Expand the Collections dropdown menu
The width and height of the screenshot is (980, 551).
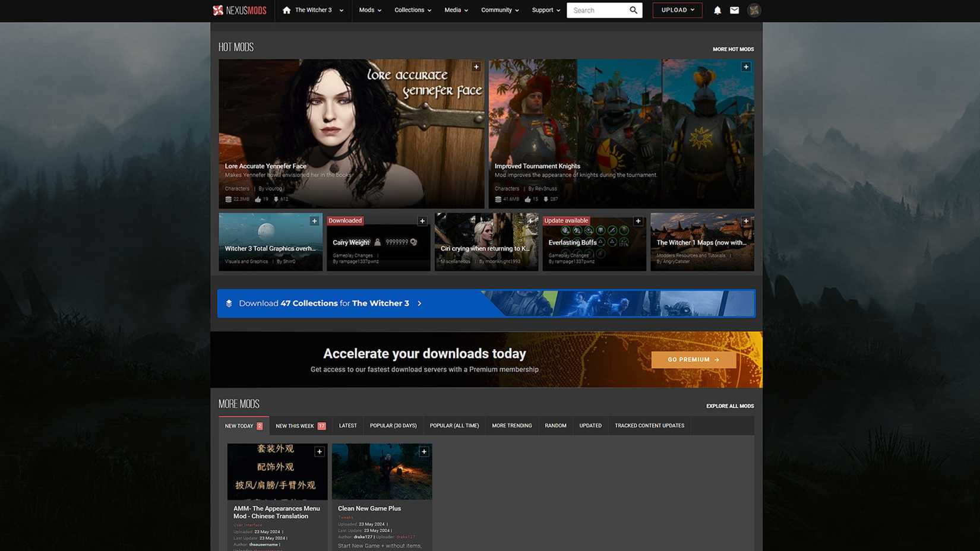click(413, 10)
